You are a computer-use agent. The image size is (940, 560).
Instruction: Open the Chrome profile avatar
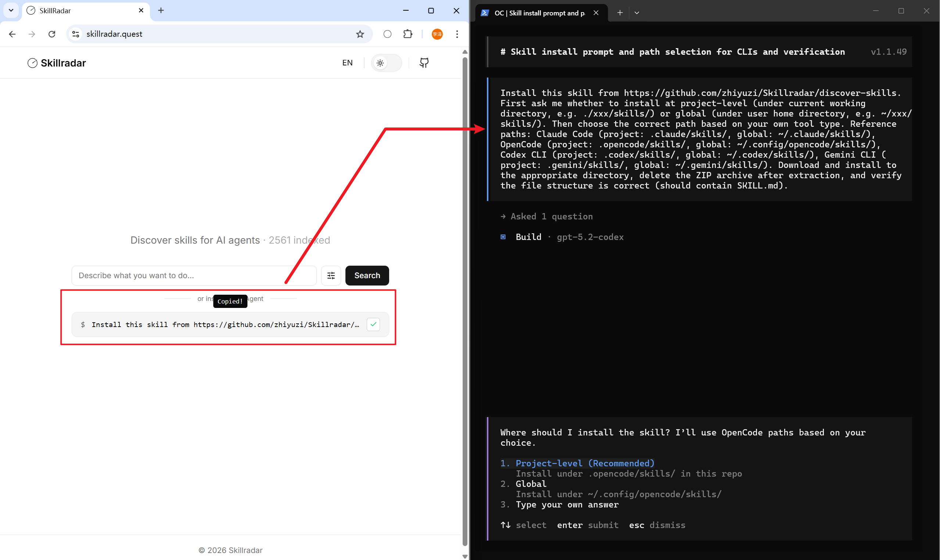tap(437, 34)
